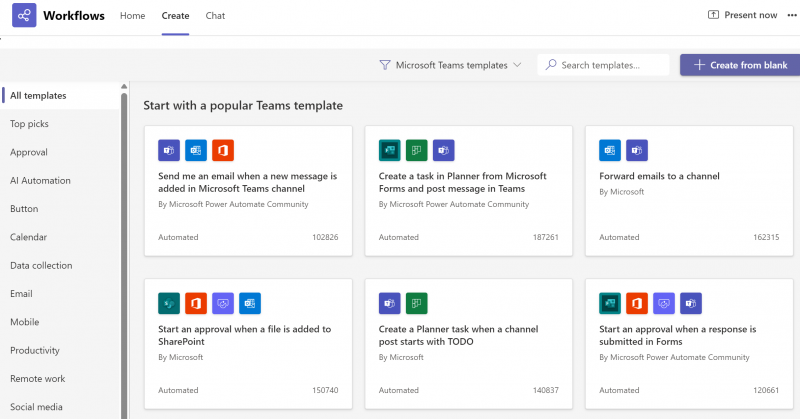Click SharePoint icon on the file approval card
This screenshot has height=419, width=800.
tap(169, 304)
